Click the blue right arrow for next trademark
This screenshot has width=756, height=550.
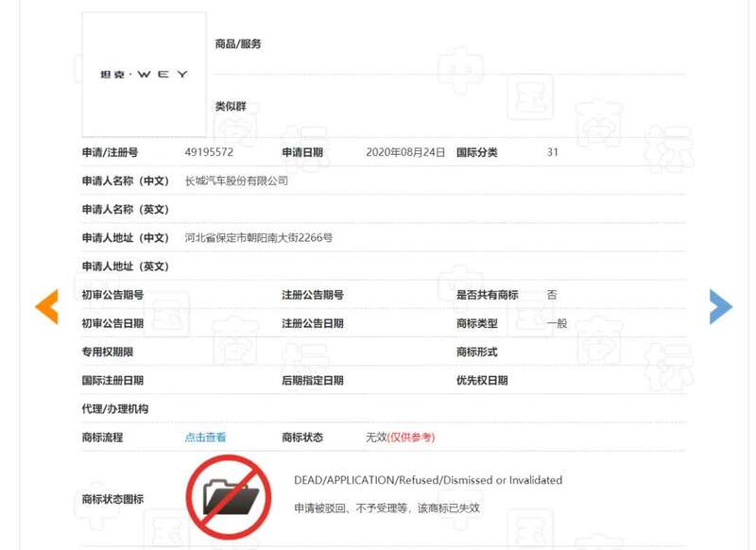(720, 306)
